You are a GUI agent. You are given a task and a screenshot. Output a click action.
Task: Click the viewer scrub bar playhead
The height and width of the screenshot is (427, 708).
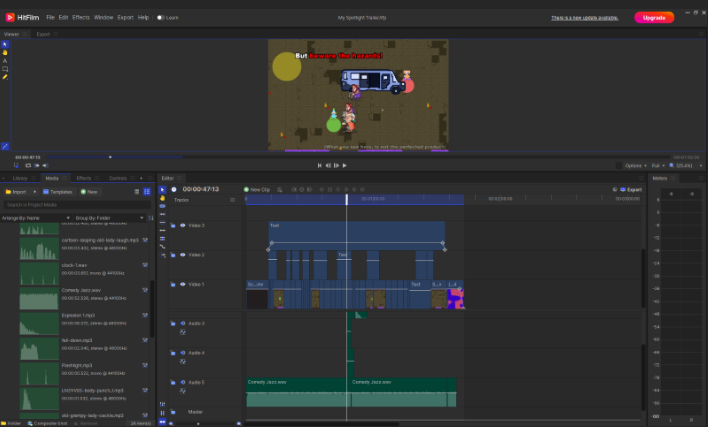click(x=110, y=157)
